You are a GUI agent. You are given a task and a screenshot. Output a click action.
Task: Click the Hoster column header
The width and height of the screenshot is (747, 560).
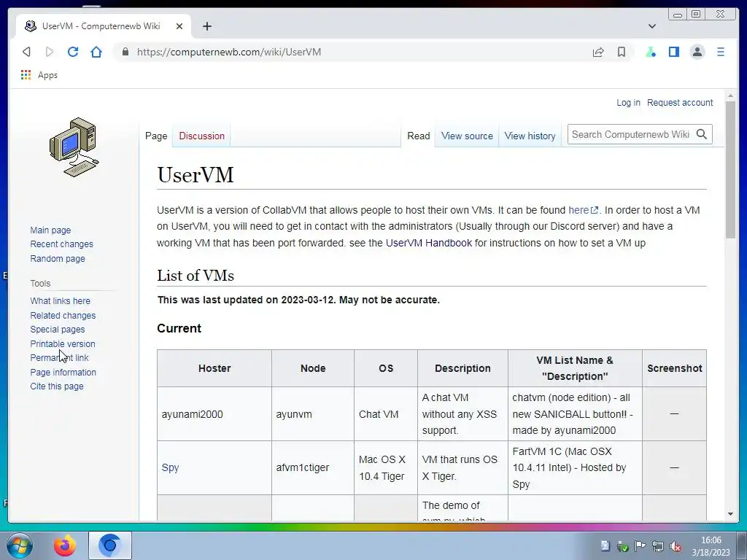coord(214,368)
